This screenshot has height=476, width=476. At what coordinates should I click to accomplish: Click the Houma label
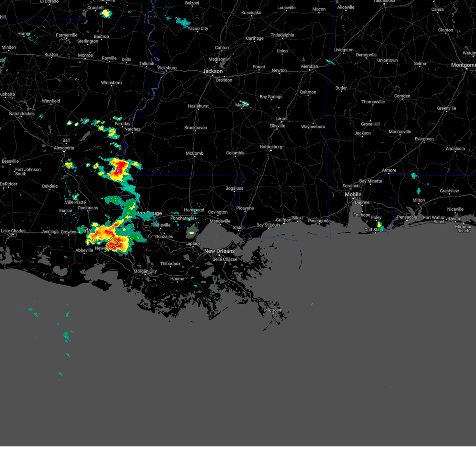click(177, 279)
